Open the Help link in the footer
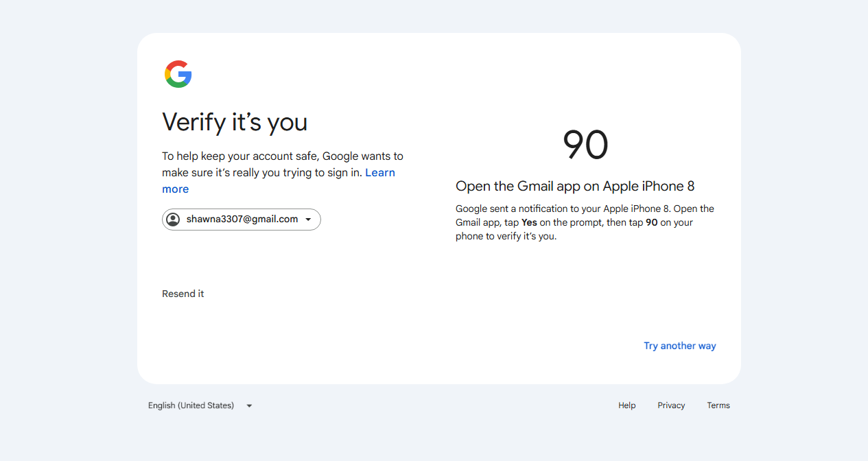868x461 pixels. click(x=627, y=405)
